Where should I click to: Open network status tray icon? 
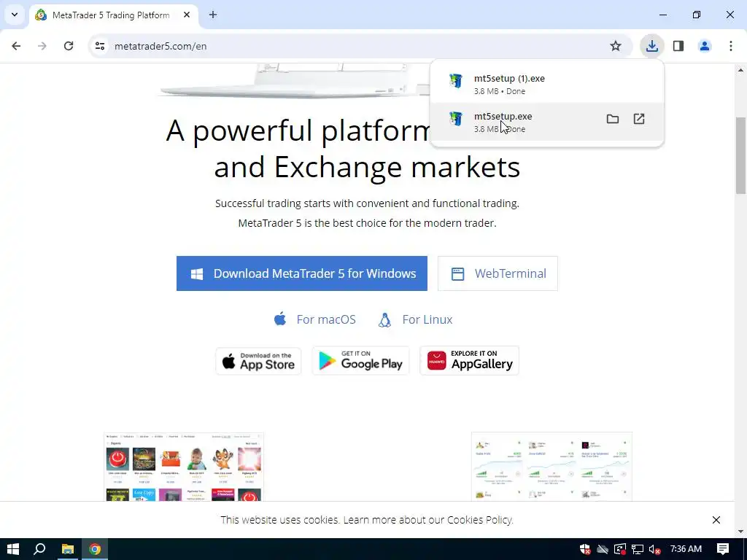pyautogui.click(x=638, y=549)
